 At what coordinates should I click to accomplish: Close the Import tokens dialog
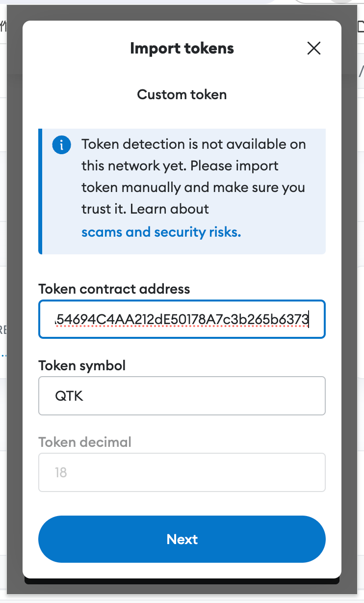click(x=313, y=48)
